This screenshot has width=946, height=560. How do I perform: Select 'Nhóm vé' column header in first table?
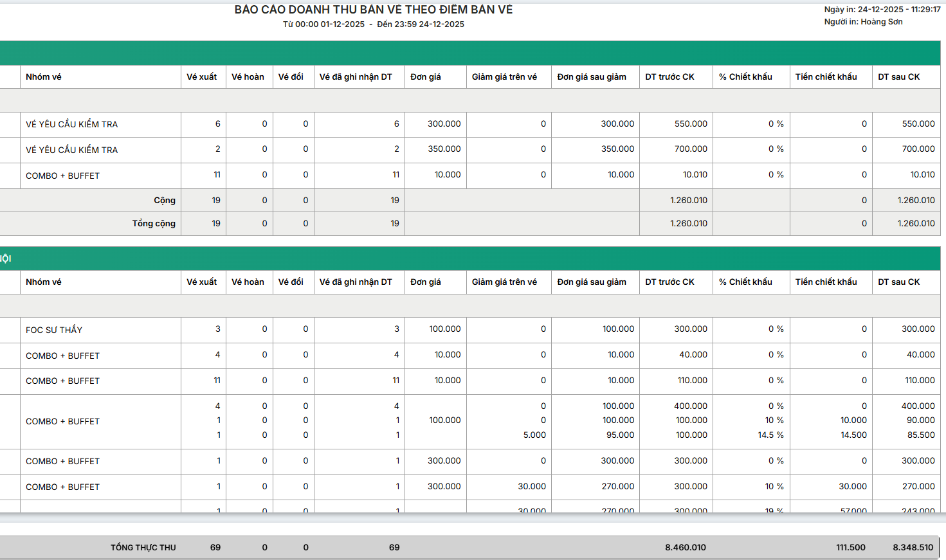tap(44, 77)
